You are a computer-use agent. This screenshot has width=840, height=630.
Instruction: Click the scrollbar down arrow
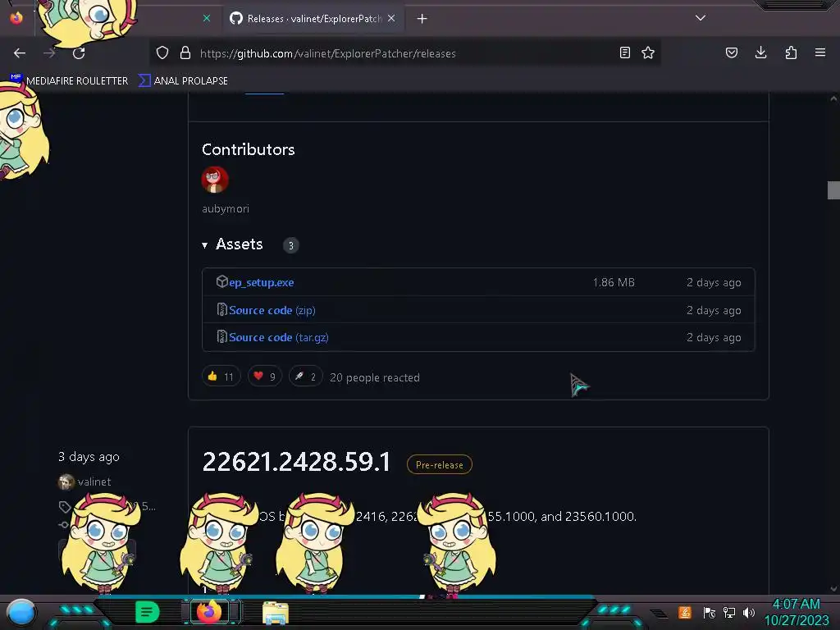[833, 589]
